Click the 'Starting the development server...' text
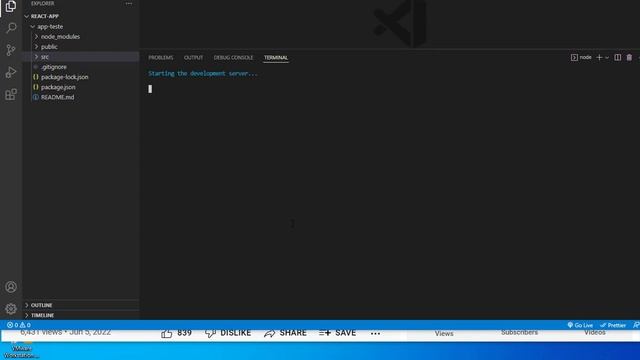 coord(203,73)
